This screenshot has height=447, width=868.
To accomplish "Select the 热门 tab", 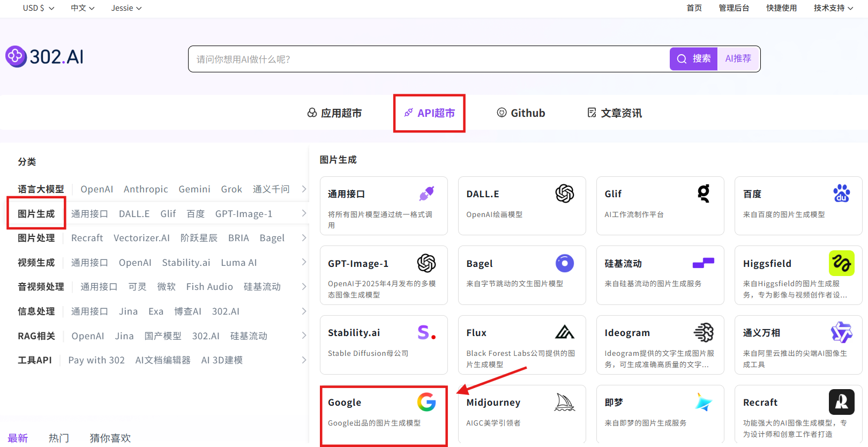I will [x=58, y=438].
